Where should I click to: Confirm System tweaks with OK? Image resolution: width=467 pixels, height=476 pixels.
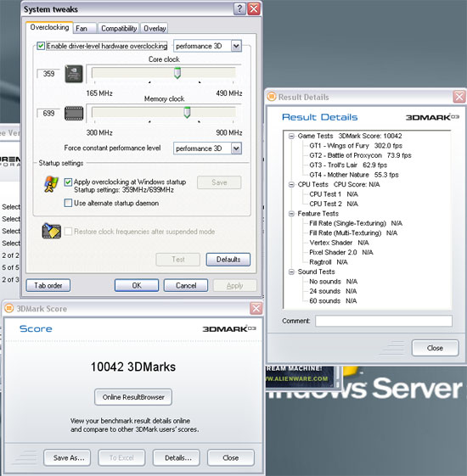click(137, 285)
